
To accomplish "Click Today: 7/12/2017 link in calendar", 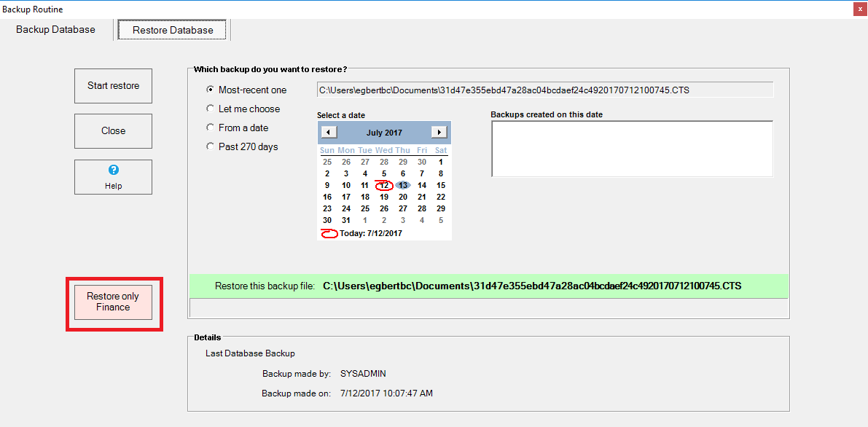I will pyautogui.click(x=370, y=233).
